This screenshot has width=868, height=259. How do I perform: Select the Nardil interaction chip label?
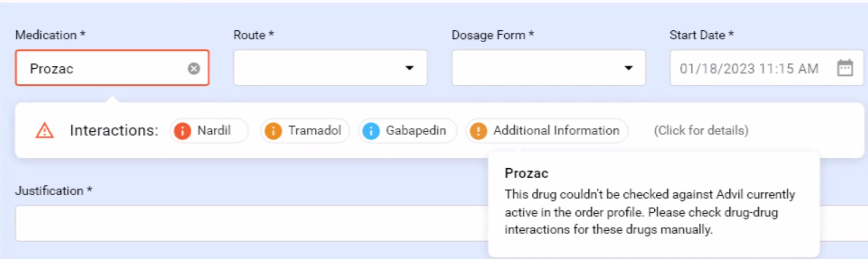[x=214, y=131]
